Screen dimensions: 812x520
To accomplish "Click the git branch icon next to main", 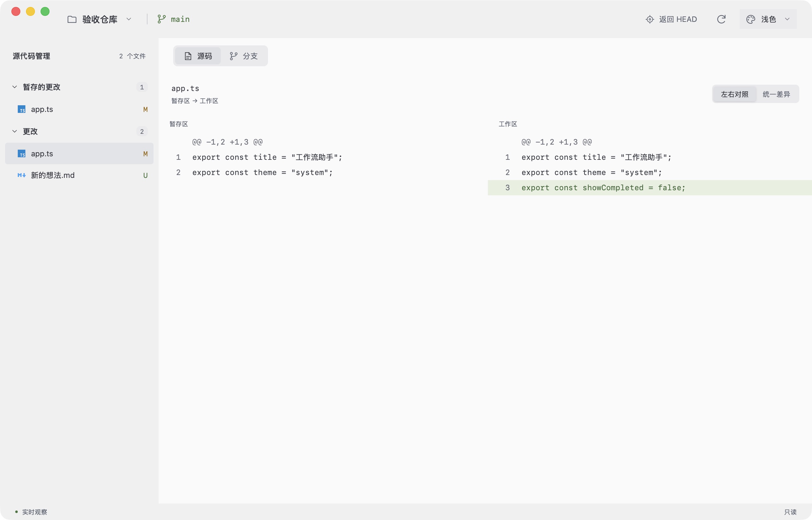I will pyautogui.click(x=161, y=19).
